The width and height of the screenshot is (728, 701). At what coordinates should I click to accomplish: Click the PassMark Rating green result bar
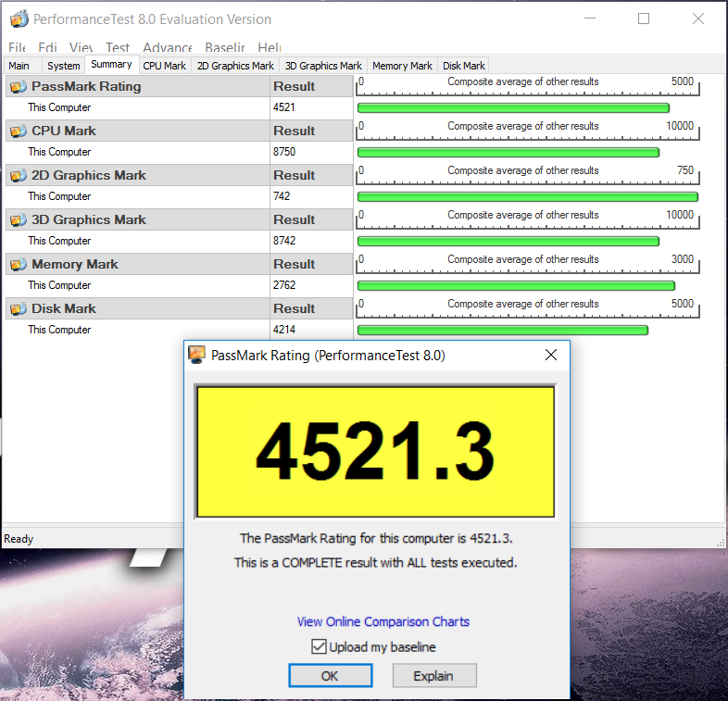pyautogui.click(x=513, y=108)
